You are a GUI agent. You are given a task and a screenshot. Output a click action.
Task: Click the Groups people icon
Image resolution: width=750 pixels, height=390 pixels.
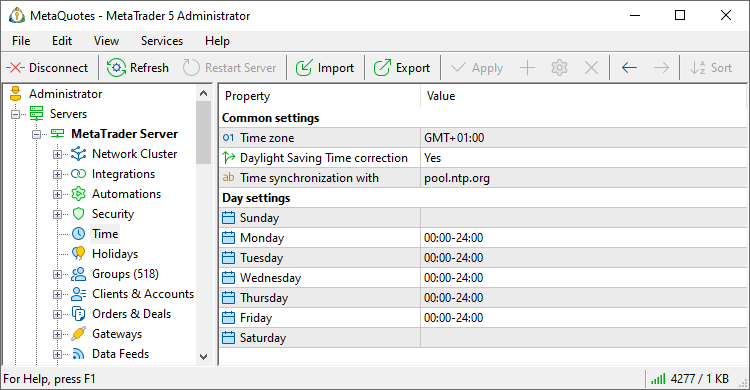[x=78, y=274]
